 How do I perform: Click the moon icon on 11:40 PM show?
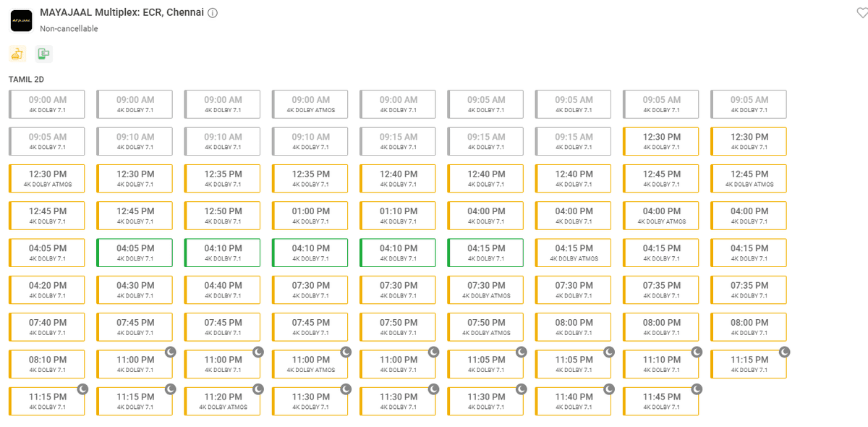(x=609, y=389)
